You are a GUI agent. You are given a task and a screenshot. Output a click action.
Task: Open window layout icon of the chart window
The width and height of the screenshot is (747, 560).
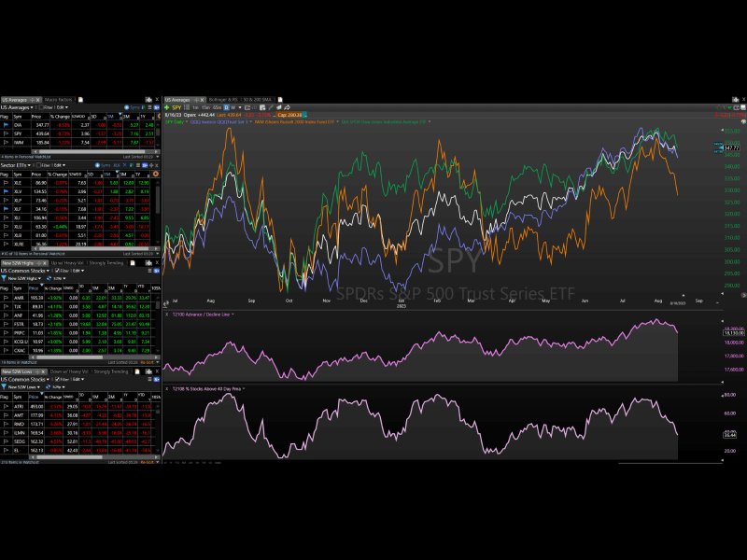(735, 100)
